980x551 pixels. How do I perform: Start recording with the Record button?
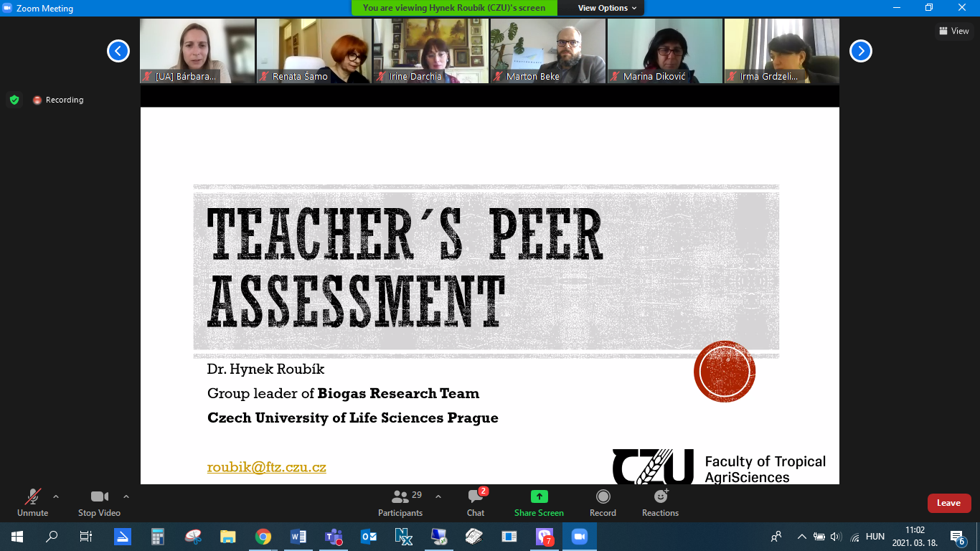[603, 502]
